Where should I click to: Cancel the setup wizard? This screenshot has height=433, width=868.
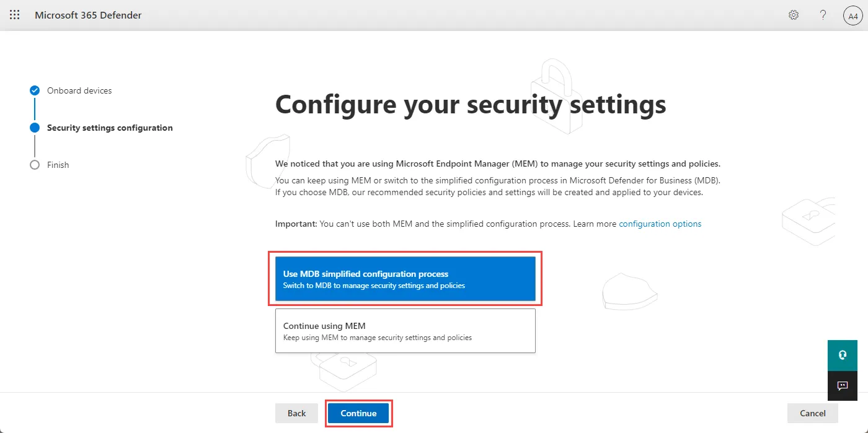click(813, 413)
